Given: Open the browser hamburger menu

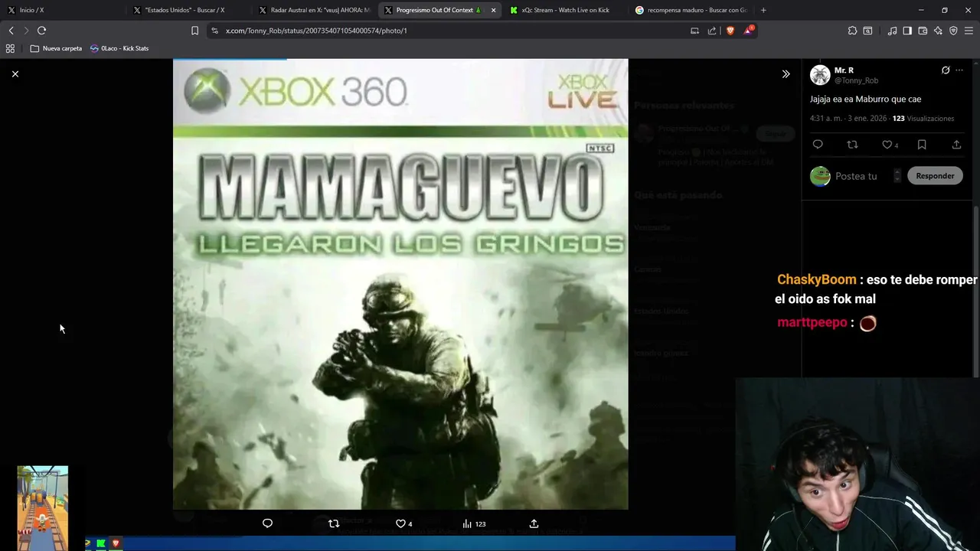Looking at the screenshot, I should tap(969, 31).
